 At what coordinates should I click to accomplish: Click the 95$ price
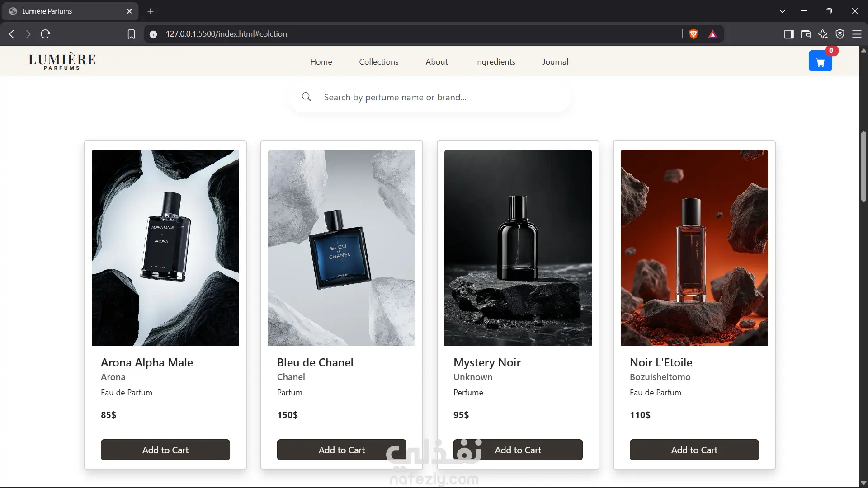click(461, 415)
